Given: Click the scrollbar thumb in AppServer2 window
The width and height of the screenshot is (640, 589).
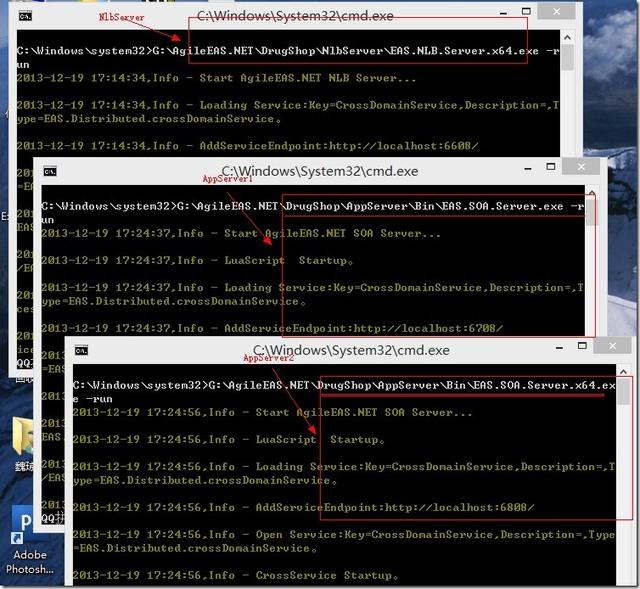Looking at the screenshot, I should coord(623,392).
